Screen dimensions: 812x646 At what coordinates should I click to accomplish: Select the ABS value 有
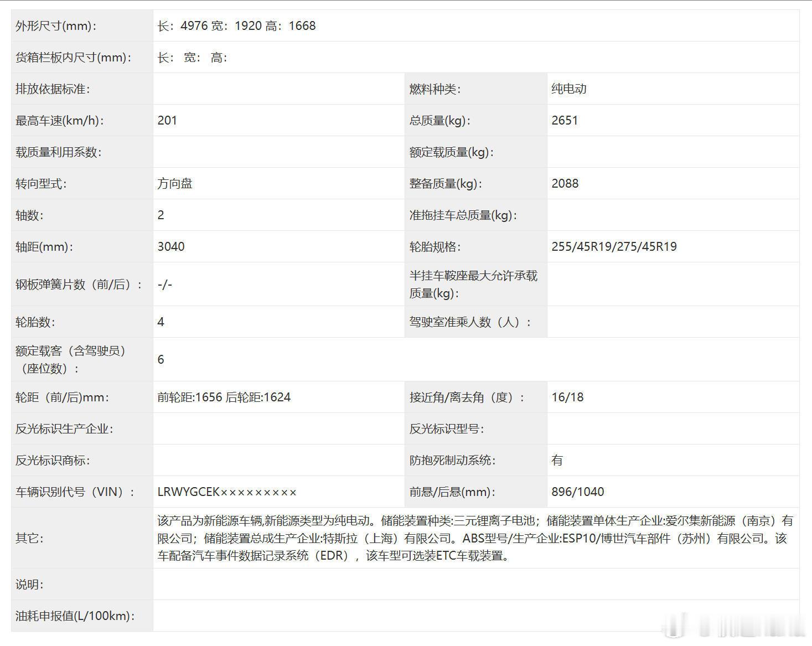click(557, 460)
